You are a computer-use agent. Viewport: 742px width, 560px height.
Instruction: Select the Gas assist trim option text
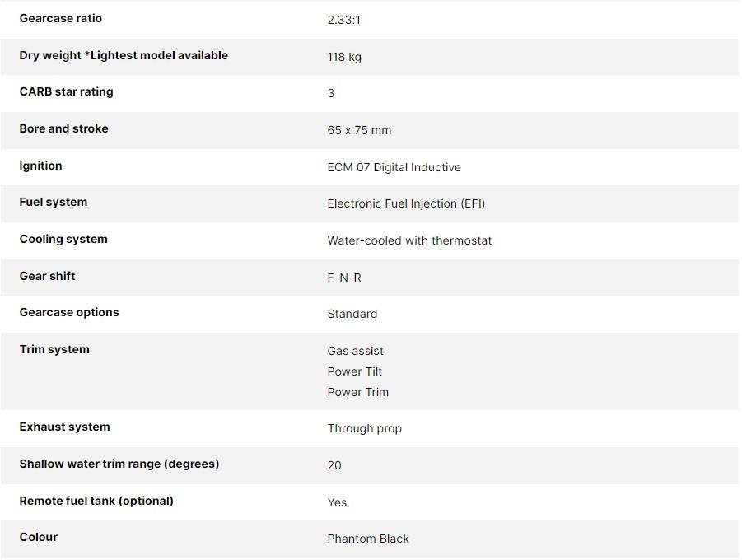coord(355,351)
